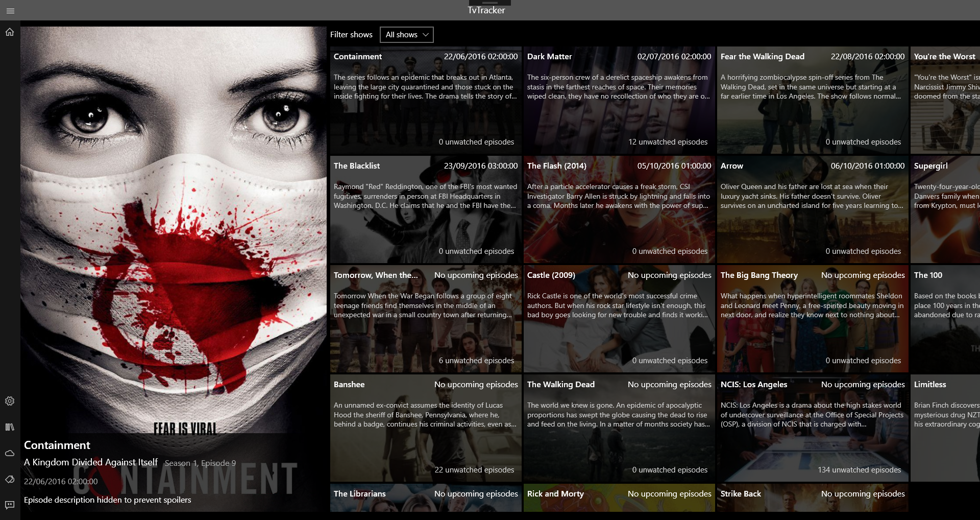The width and height of the screenshot is (980, 520).
Task: Open the Fear the Walking Dead tile
Action: coord(813,100)
